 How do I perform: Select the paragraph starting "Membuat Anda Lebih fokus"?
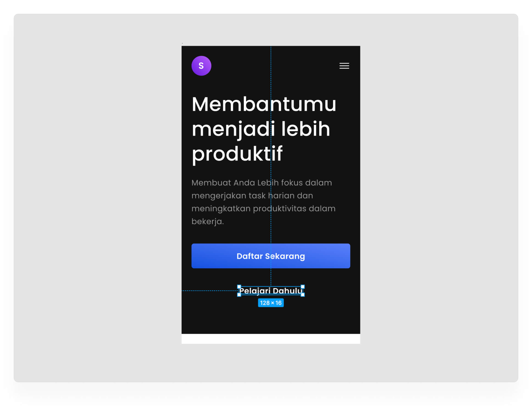[263, 202]
